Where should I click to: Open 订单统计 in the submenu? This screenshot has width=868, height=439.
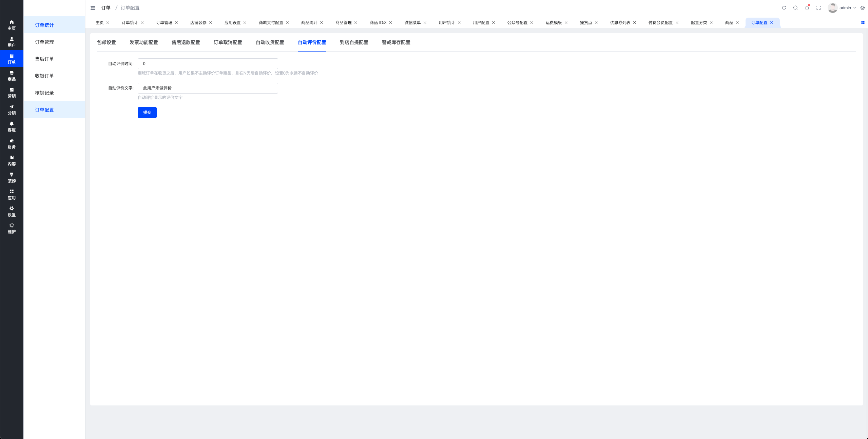click(x=54, y=25)
